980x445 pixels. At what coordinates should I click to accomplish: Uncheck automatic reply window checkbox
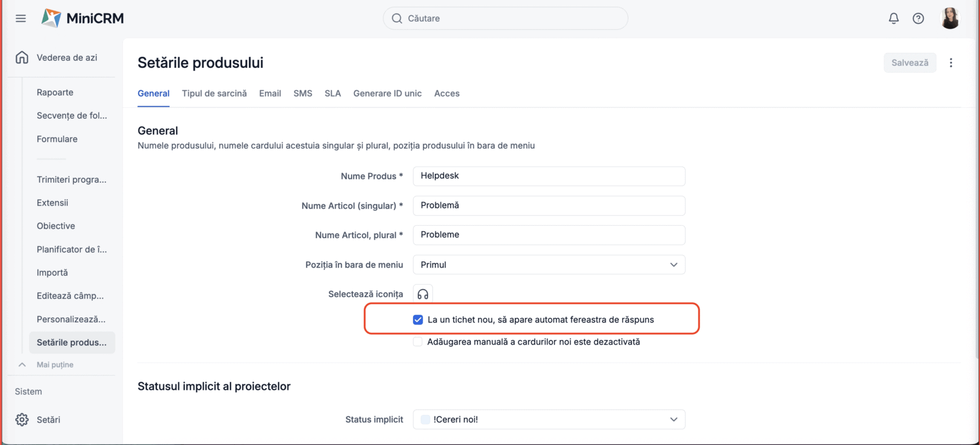[x=418, y=320]
